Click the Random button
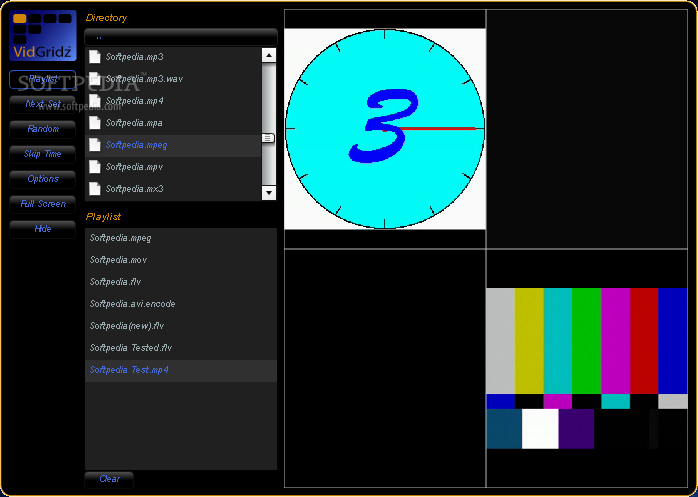Viewport: 698px width, 497px height. coord(43,129)
